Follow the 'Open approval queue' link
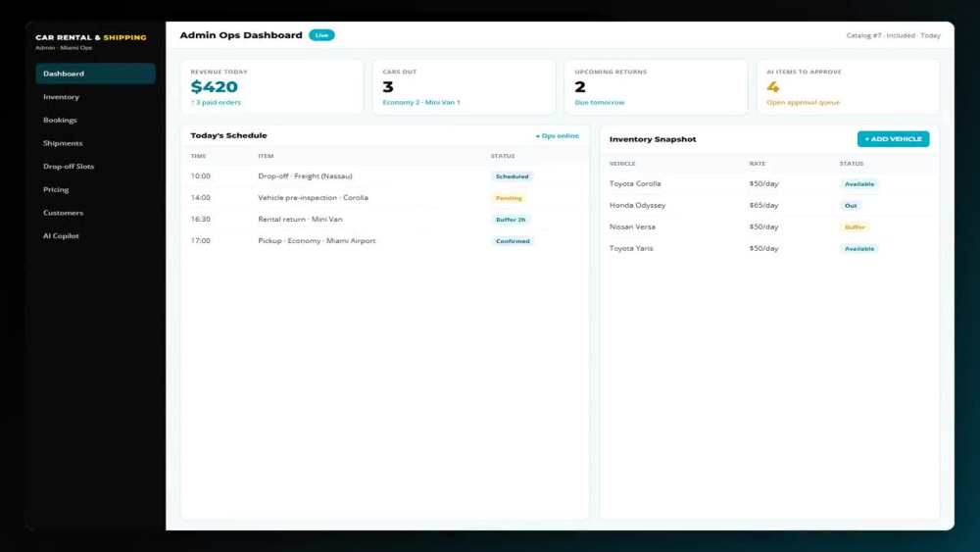This screenshot has width=980, height=552. pos(804,103)
